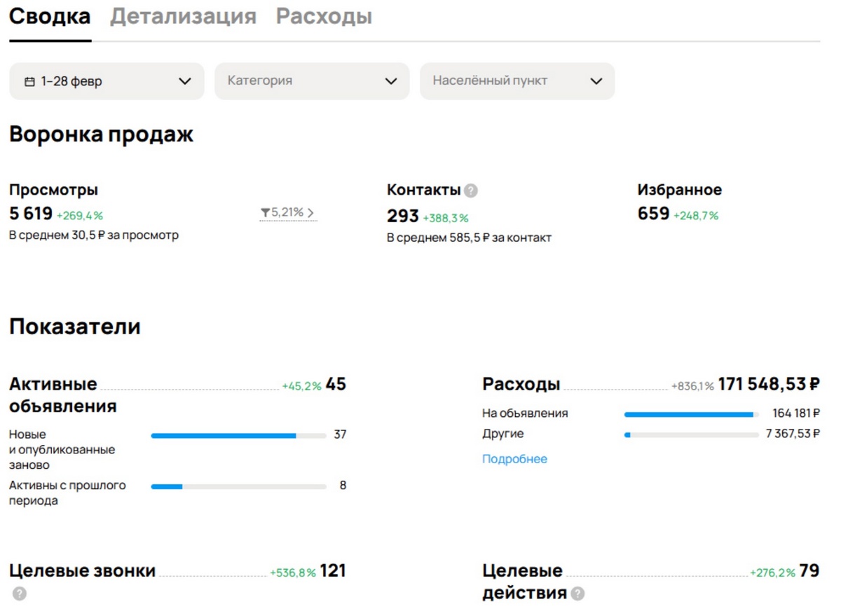Click the Другие expense bar
This screenshot has height=616, width=841.
[x=691, y=434]
